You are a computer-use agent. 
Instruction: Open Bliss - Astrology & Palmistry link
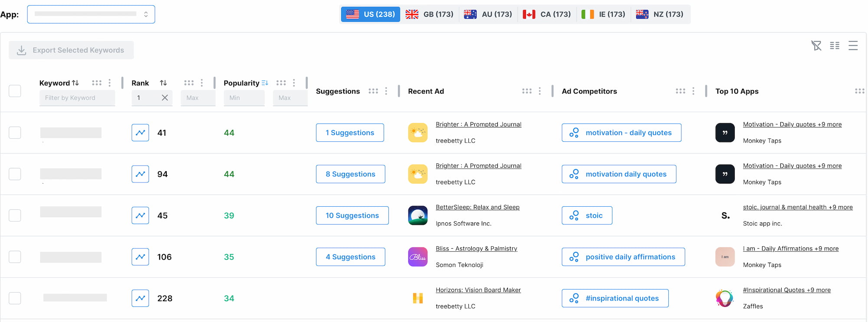pyautogui.click(x=477, y=249)
